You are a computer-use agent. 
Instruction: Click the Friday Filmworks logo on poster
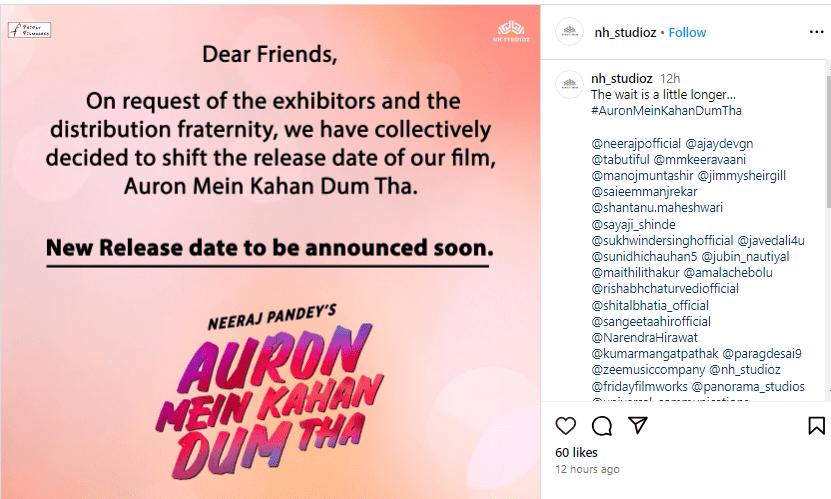pos(30,30)
